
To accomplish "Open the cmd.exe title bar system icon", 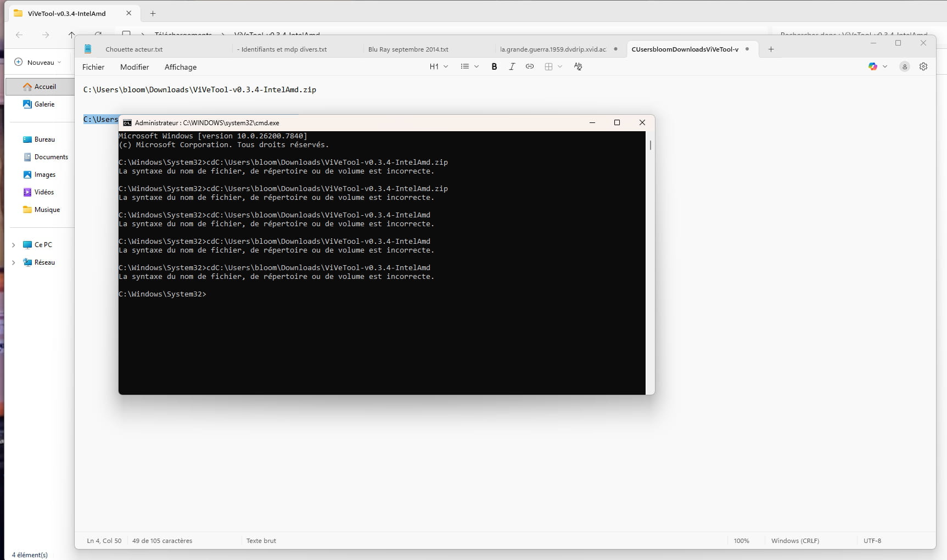I will point(127,123).
